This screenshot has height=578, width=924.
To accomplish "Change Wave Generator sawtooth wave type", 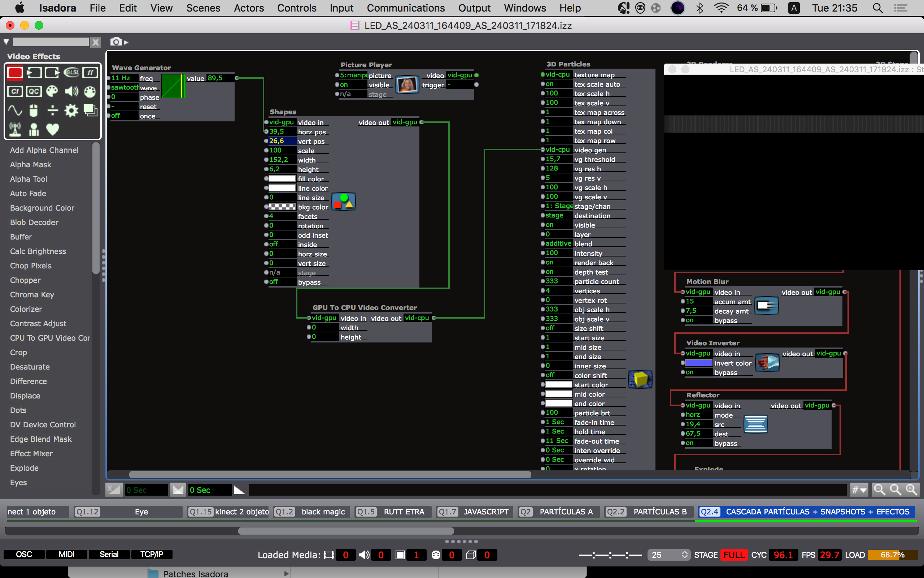I will pos(125,87).
